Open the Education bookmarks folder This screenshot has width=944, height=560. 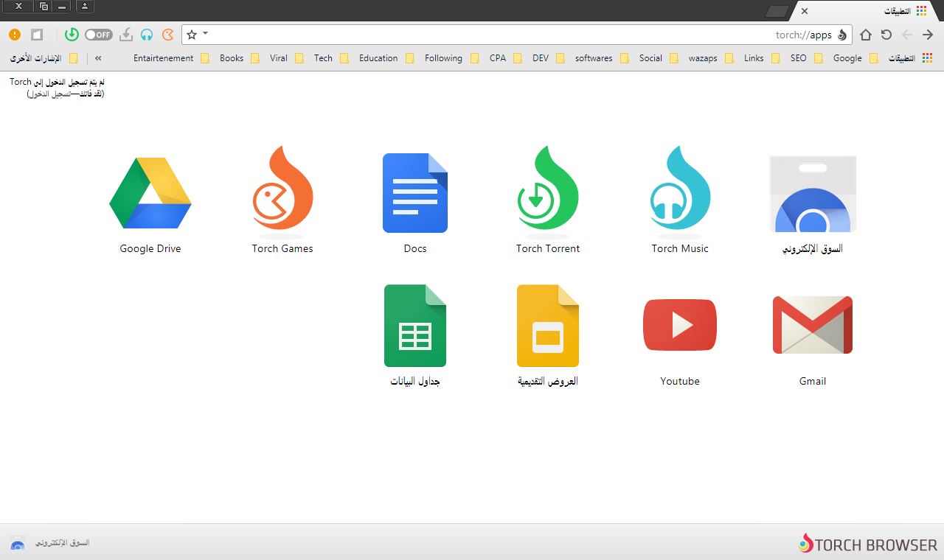point(386,58)
